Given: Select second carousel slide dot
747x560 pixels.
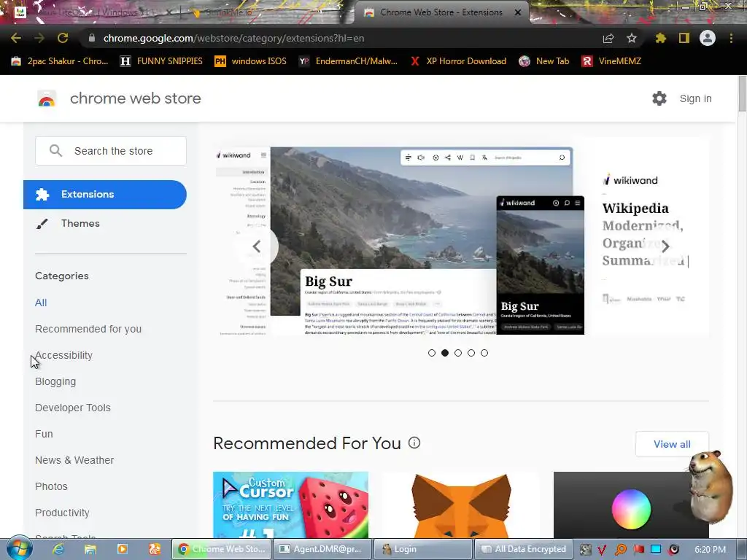Looking at the screenshot, I should [445, 353].
